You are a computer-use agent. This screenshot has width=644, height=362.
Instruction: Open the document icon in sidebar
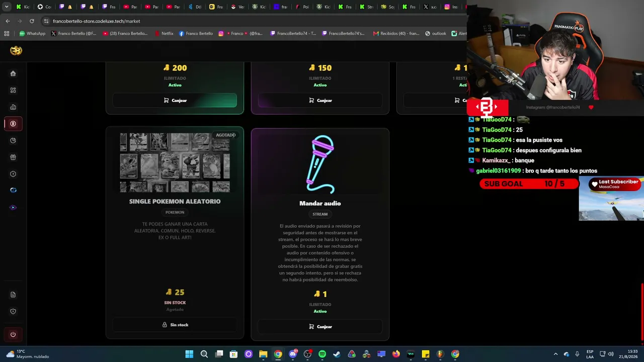(13, 295)
